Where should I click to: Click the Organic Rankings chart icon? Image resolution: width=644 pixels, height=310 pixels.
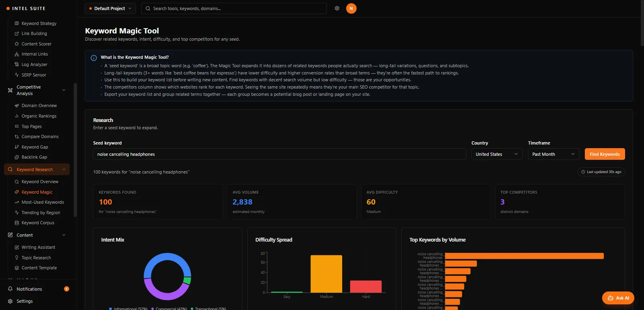(17, 116)
